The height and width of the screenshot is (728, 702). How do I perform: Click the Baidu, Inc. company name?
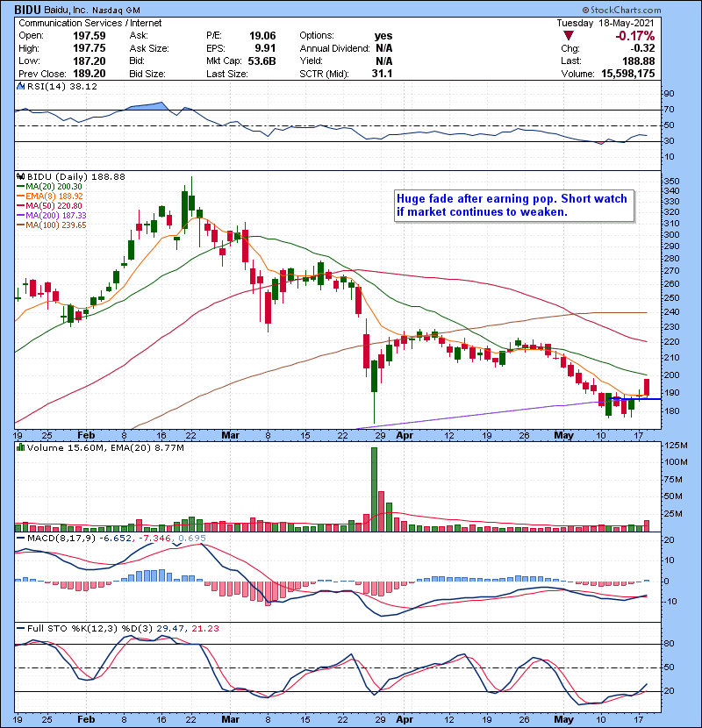click(x=64, y=11)
